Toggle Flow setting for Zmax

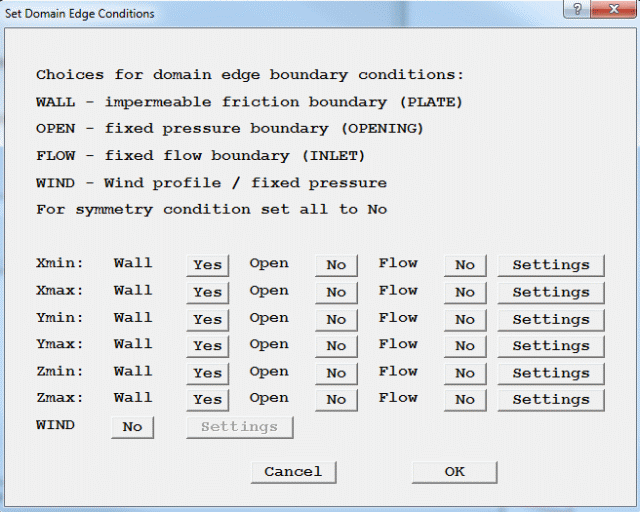(x=465, y=399)
